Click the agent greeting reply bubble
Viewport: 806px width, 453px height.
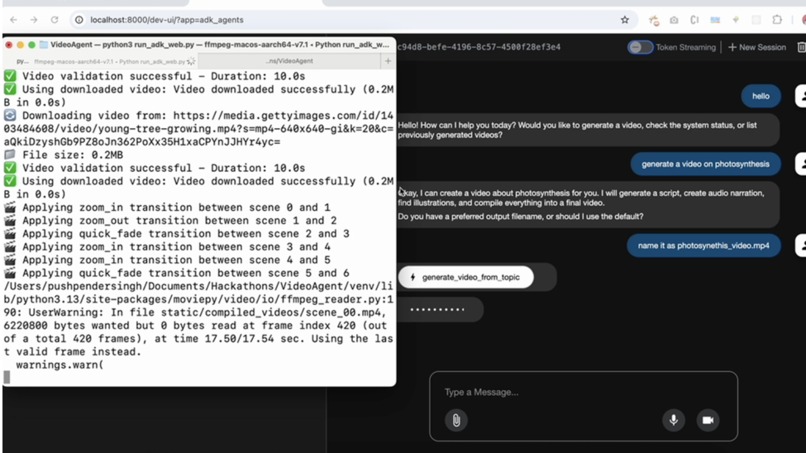[588, 130]
